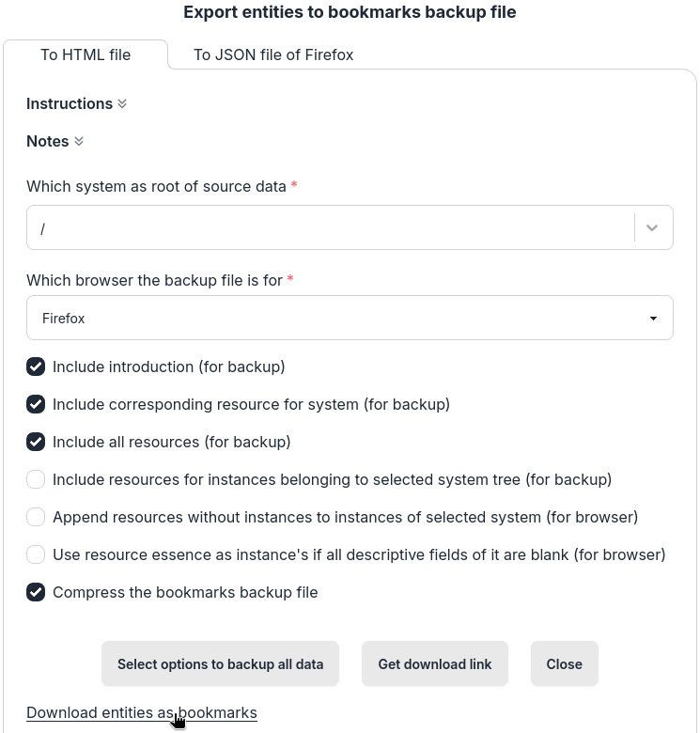The image size is (700, 733).
Task: Enable resources for instances in system tree
Action: tap(36, 479)
